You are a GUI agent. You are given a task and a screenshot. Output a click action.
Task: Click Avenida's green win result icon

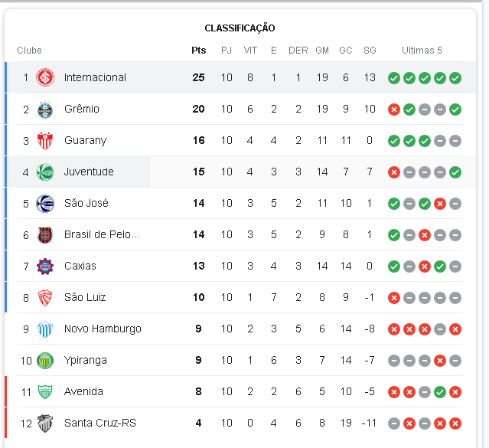(x=440, y=392)
